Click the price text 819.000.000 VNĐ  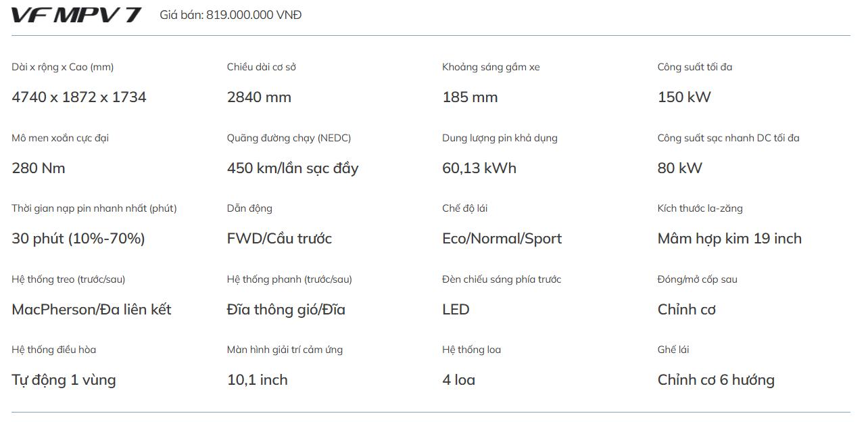231,15
